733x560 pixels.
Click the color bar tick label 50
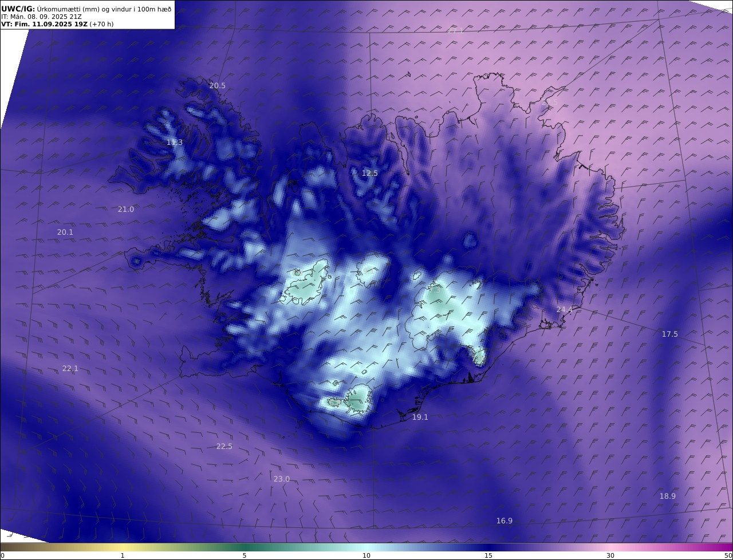(728, 555)
